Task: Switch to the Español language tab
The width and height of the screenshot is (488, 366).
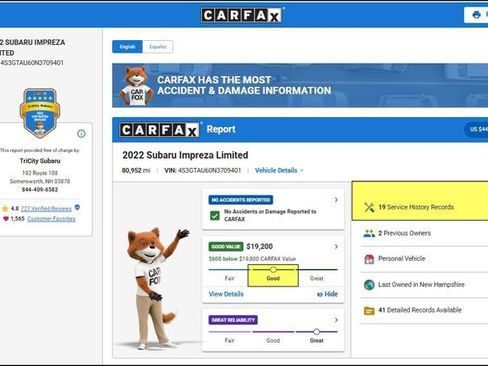Action: (158, 47)
